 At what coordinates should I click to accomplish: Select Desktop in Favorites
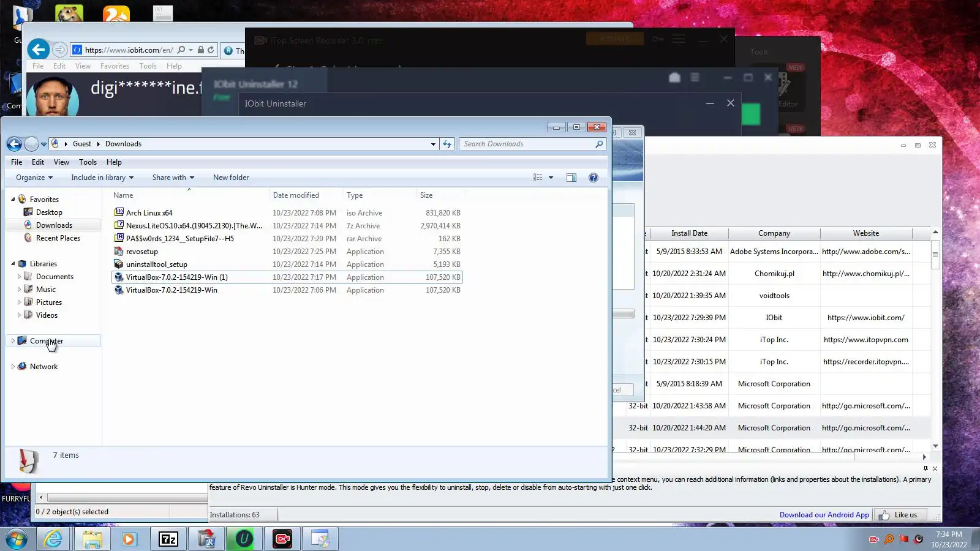tap(49, 212)
